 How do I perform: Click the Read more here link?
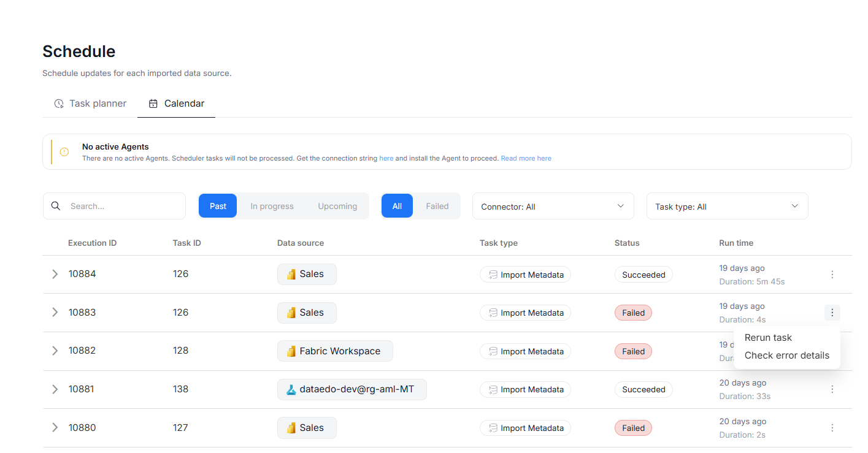[526, 158]
